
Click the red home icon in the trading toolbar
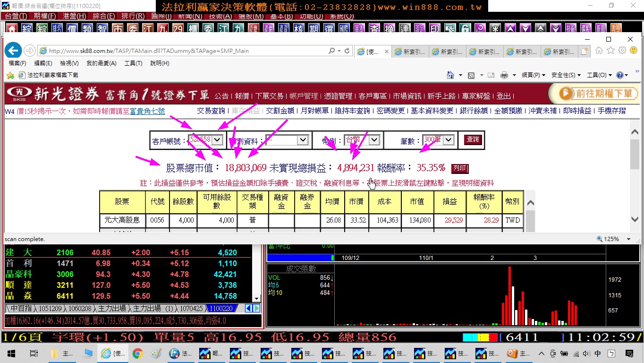point(11,29)
